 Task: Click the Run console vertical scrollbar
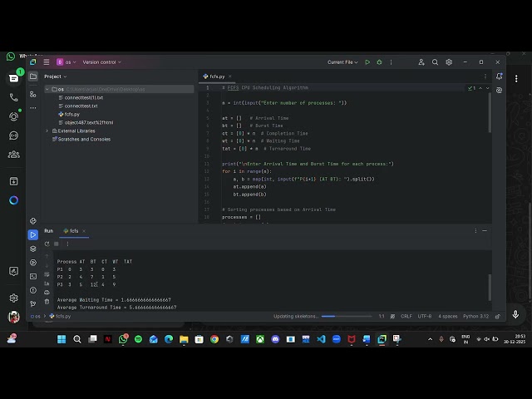click(x=490, y=288)
